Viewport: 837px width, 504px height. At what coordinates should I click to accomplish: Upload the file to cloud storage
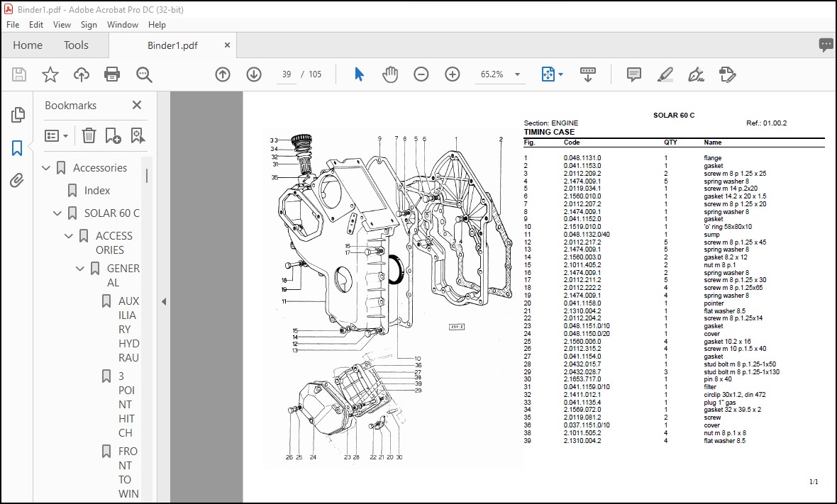[x=81, y=74]
